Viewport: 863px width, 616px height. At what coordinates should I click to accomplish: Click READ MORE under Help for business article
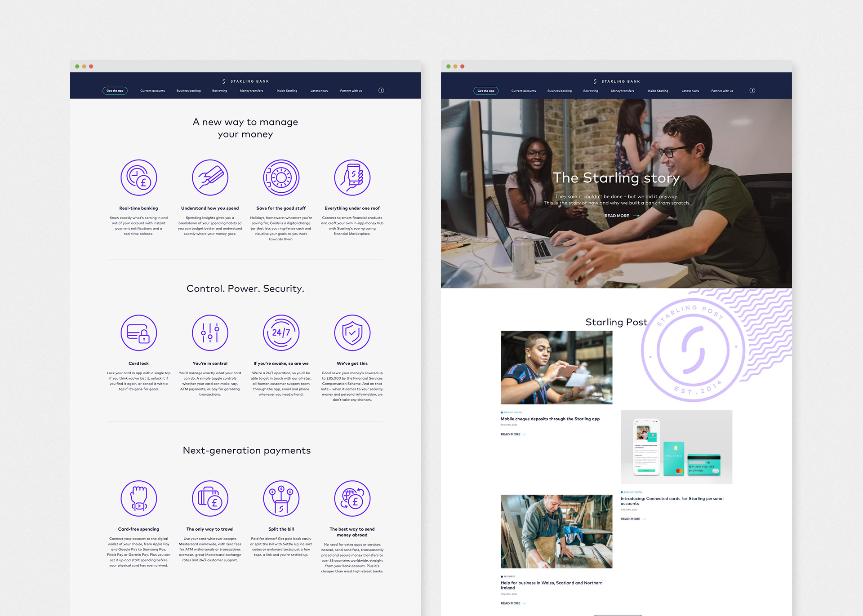pos(513,603)
